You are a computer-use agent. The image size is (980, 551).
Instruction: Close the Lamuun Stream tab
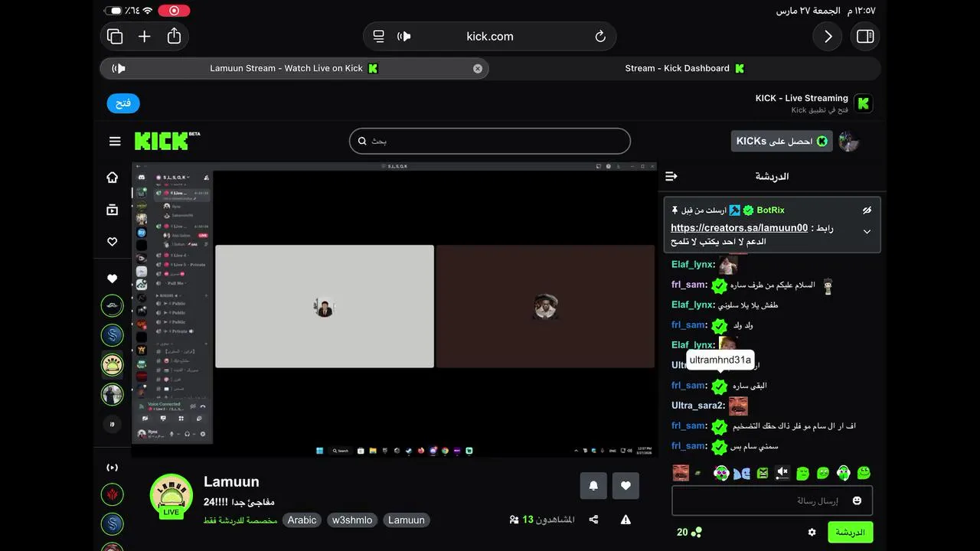[478, 68]
